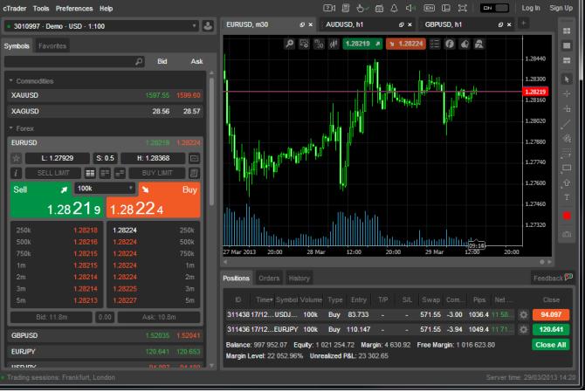Toggle the speaker sound icon
The width and height of the screenshot is (585, 392).
pos(410,8)
